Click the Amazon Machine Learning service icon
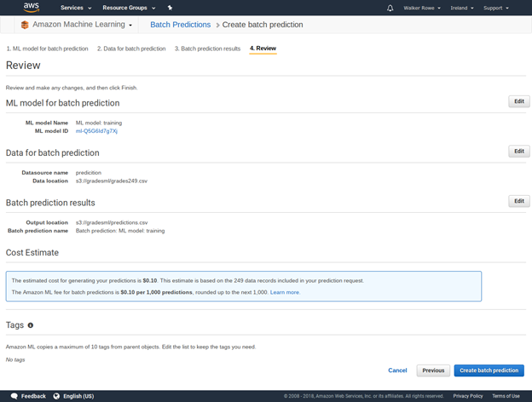The height and width of the screenshot is (402, 532). tap(25, 25)
